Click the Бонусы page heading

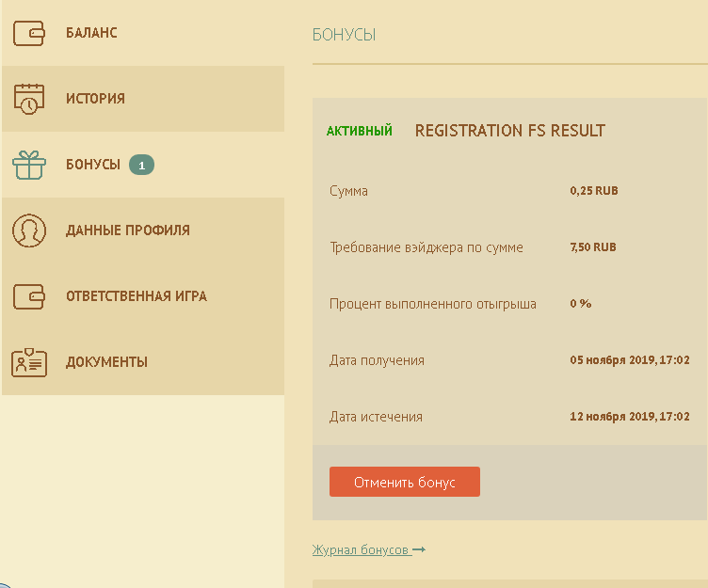click(x=344, y=35)
